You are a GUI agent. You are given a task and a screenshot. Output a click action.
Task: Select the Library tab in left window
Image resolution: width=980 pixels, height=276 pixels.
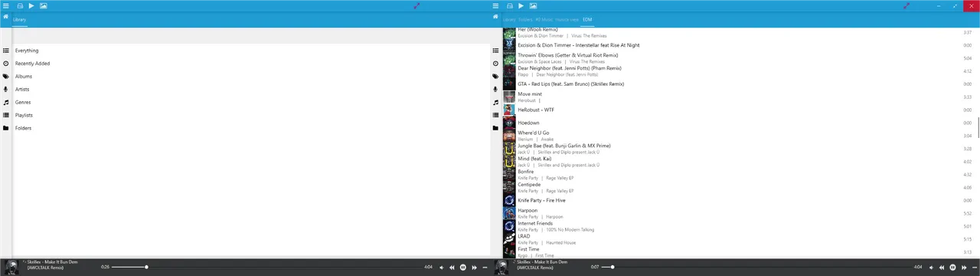[x=19, y=20]
